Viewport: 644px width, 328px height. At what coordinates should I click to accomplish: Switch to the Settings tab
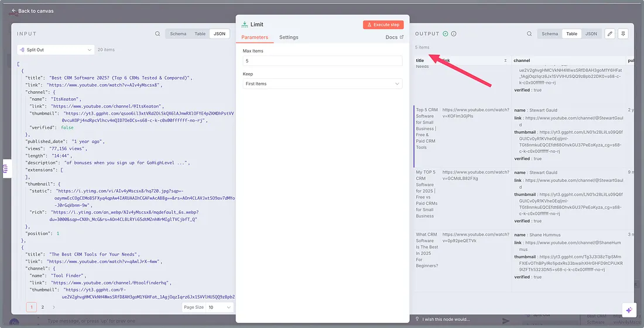click(x=289, y=37)
